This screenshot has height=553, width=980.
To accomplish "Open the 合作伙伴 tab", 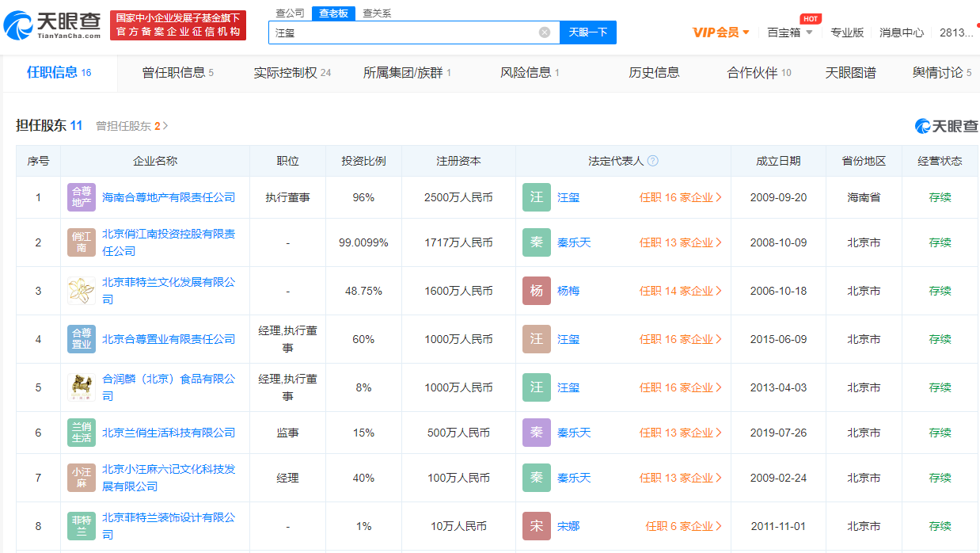I will [759, 73].
